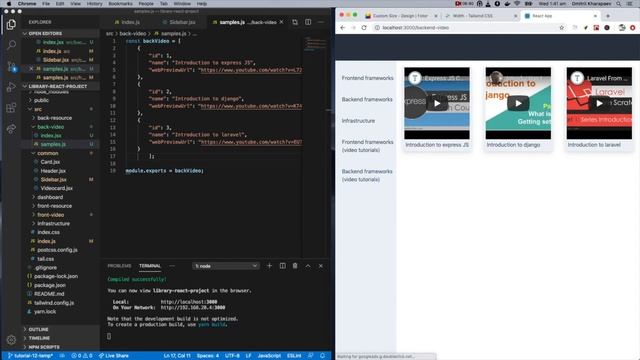Show errors and warnings in status bar
The height and width of the screenshot is (360, 640).
tap(82, 356)
